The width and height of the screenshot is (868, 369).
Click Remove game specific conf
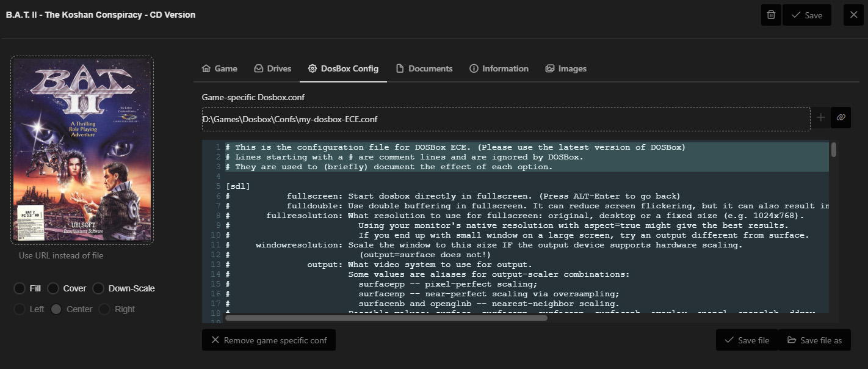click(269, 340)
